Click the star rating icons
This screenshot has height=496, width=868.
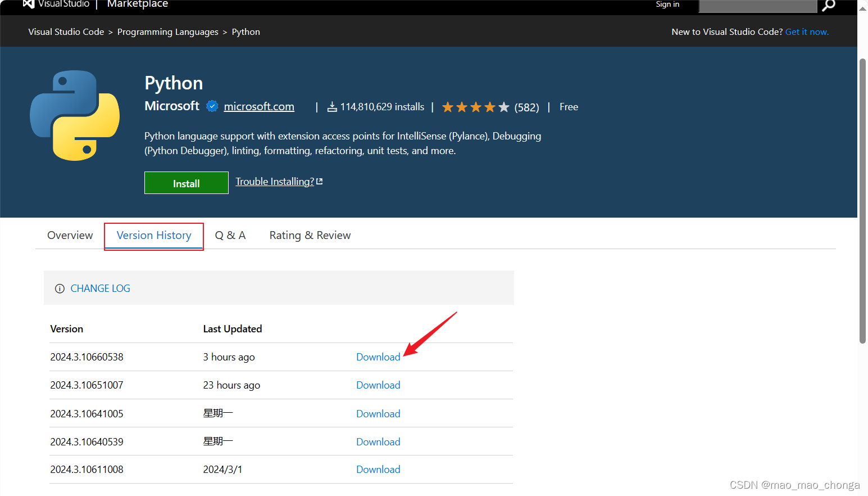(x=475, y=107)
